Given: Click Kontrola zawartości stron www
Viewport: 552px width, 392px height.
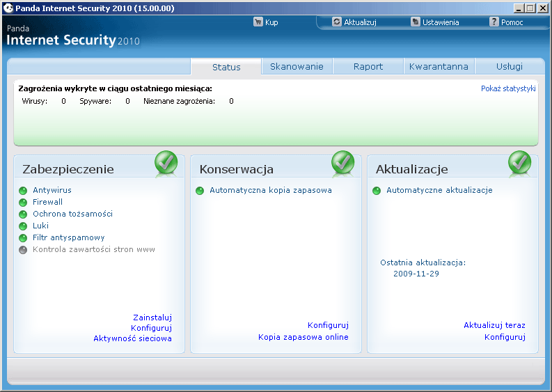Looking at the screenshot, I should pos(94,249).
